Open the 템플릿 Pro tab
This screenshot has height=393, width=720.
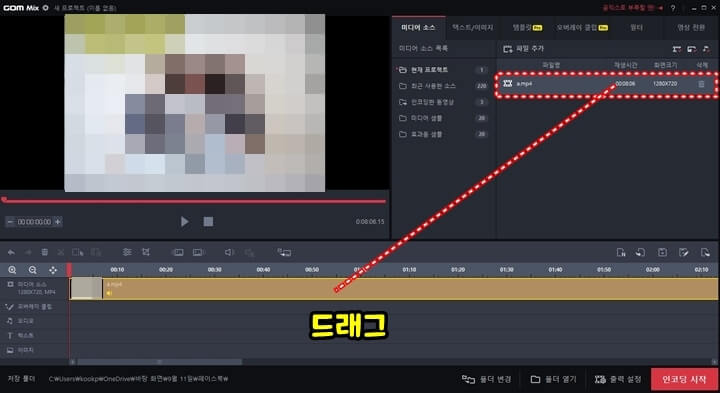pos(527,28)
